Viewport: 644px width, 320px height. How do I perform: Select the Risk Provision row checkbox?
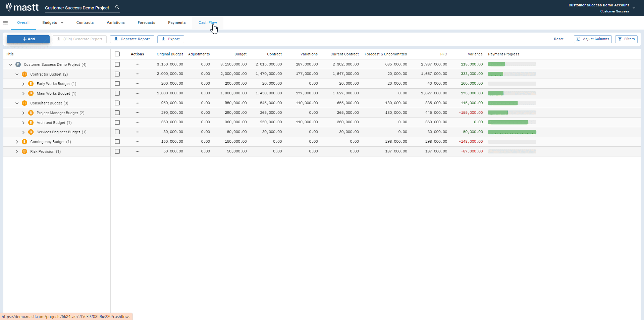(117, 151)
